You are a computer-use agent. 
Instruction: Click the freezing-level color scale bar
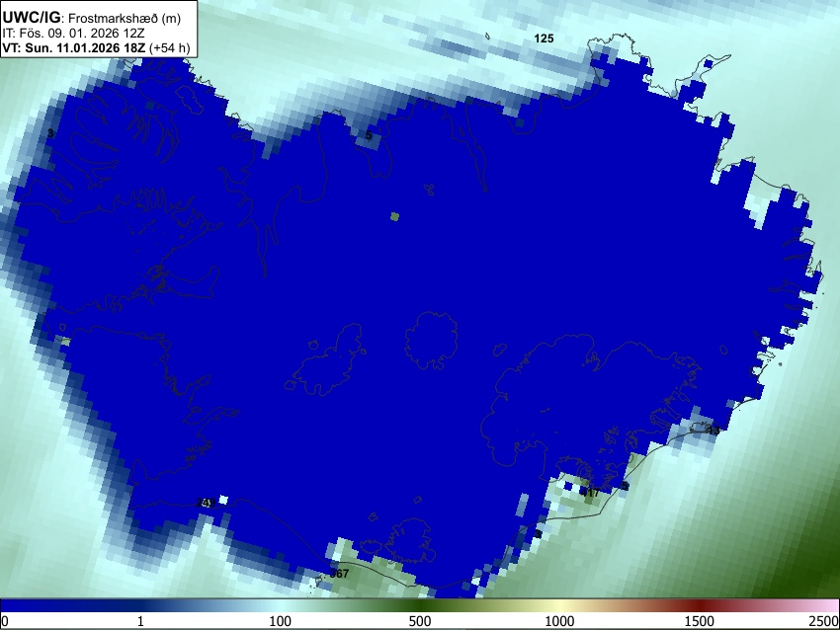420,605
